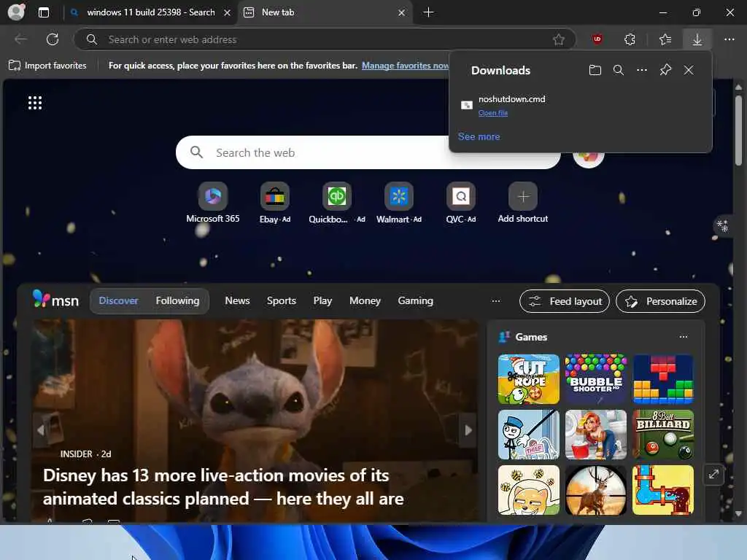Switch to the windows 11 build 25398 tab
747x560 pixels.
coord(150,12)
